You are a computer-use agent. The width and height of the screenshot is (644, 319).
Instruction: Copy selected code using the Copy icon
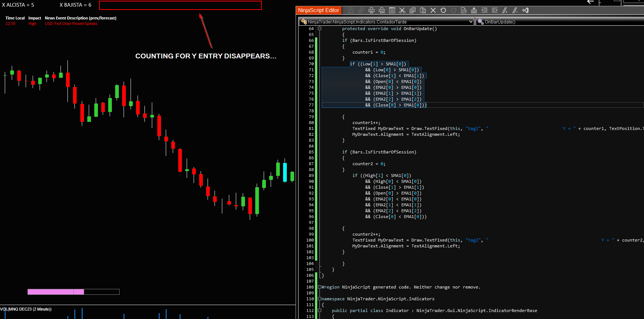coord(413,10)
